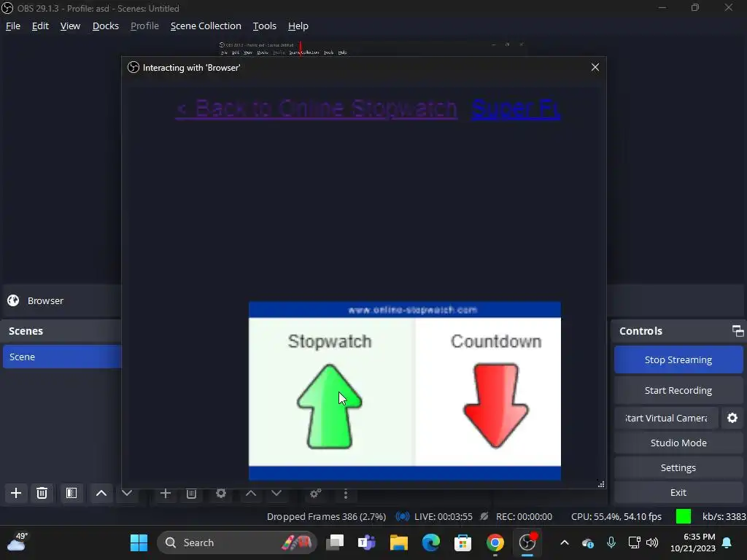Click the dialog resize grip corner
Screen dimensions: 747x560
click(601, 484)
